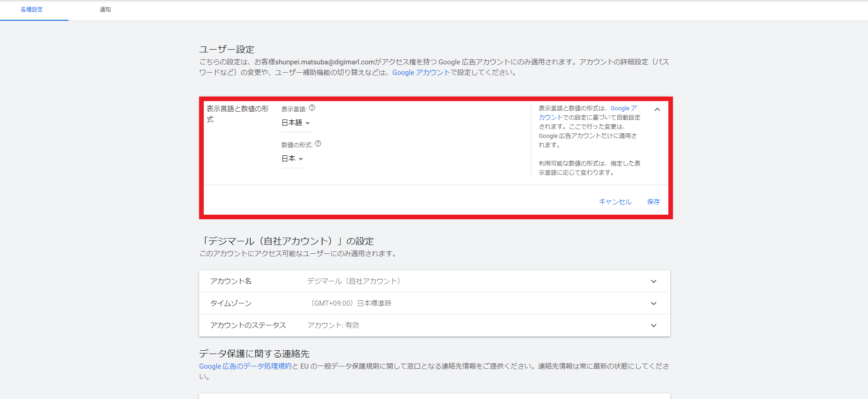Open help icon next to 数値の形式
The image size is (868, 399).
coord(318,144)
